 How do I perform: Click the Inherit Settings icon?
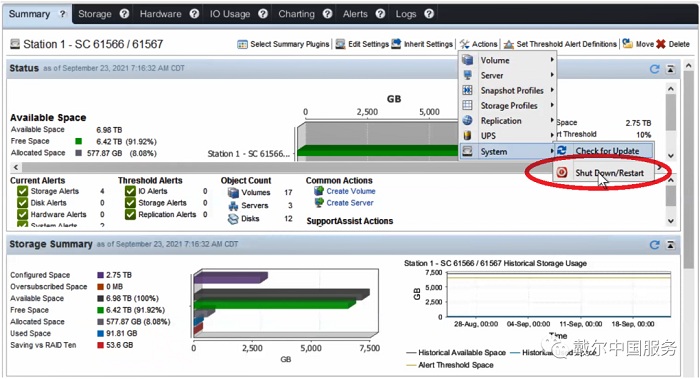396,44
